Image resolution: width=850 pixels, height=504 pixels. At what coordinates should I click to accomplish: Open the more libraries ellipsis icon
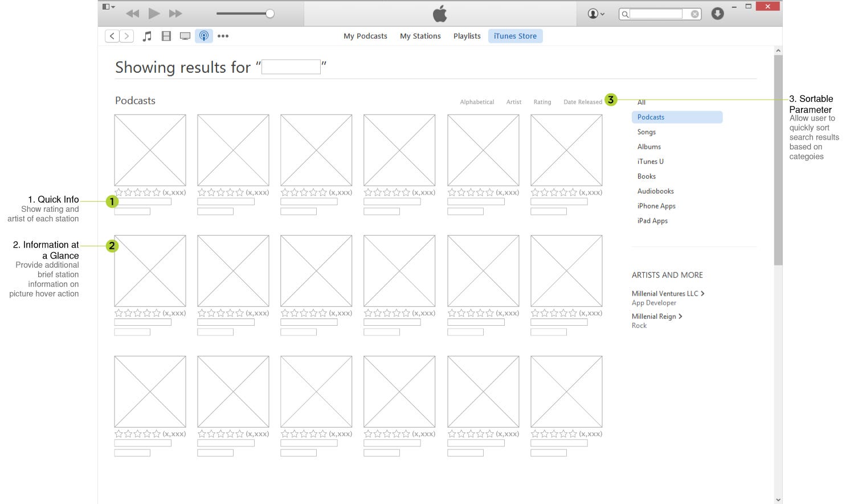[223, 36]
